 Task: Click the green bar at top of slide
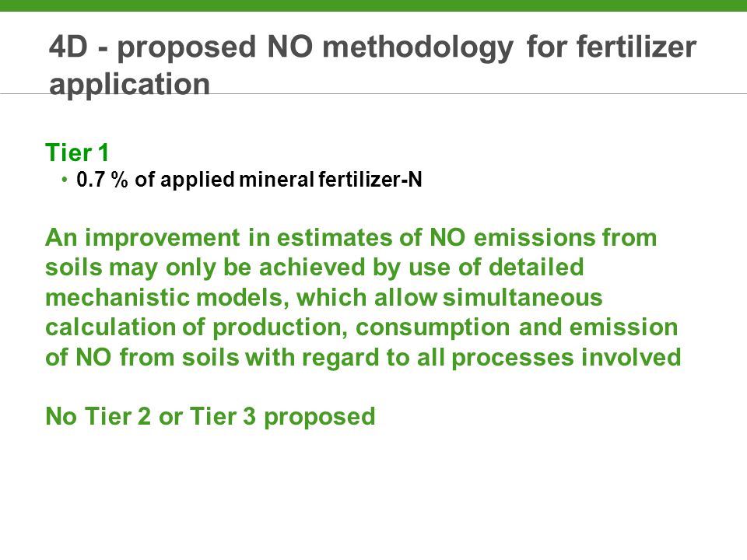(x=373, y=5)
